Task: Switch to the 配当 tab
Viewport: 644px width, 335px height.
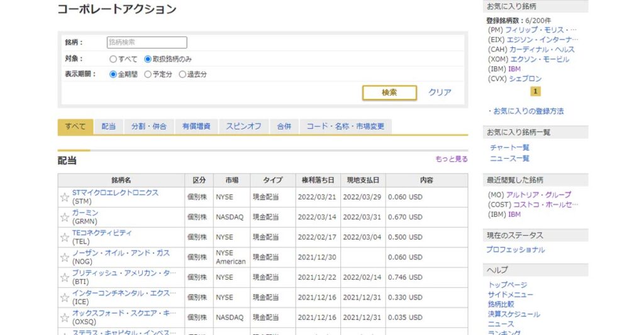Action: 109,127
